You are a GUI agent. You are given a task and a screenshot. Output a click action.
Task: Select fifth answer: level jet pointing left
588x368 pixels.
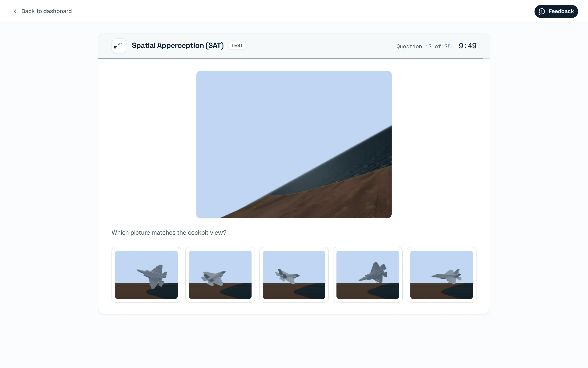tap(441, 275)
